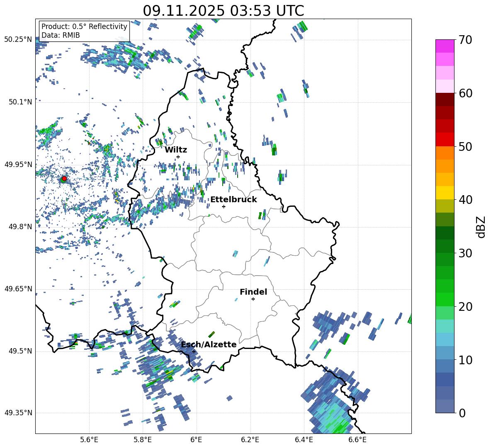
Task: Click the 49.65°N latitude label
Action: pyautogui.click(x=18, y=288)
